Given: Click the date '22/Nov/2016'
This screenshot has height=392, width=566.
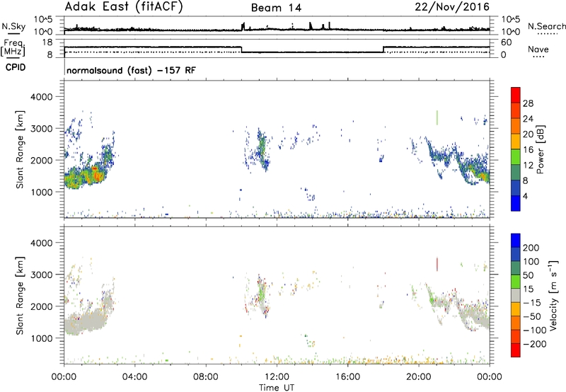Looking at the screenshot, I should click(452, 7).
